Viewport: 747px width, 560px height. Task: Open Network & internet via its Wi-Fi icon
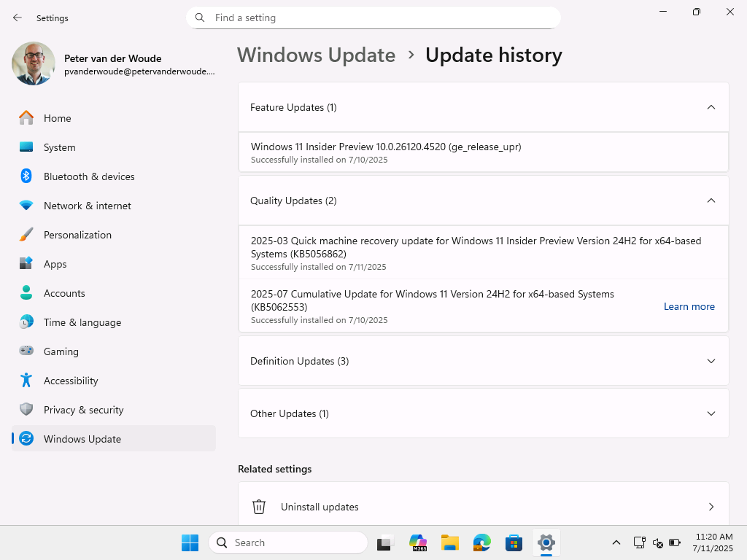pyautogui.click(x=26, y=206)
